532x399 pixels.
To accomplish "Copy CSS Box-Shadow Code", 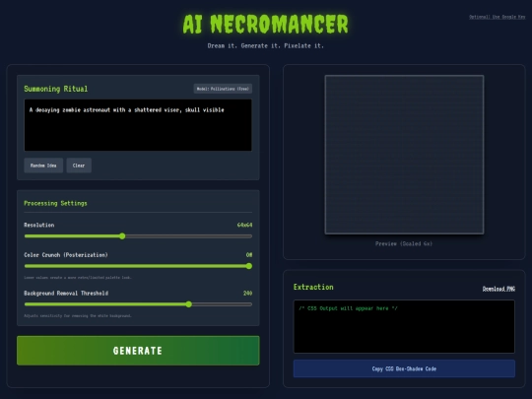I will (404, 368).
